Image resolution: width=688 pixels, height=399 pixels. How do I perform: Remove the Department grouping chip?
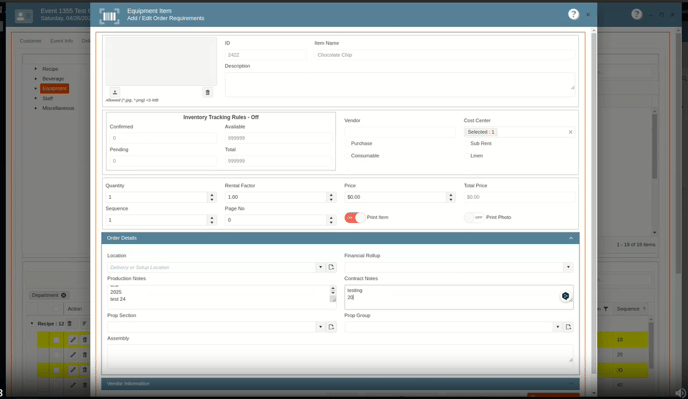64,295
